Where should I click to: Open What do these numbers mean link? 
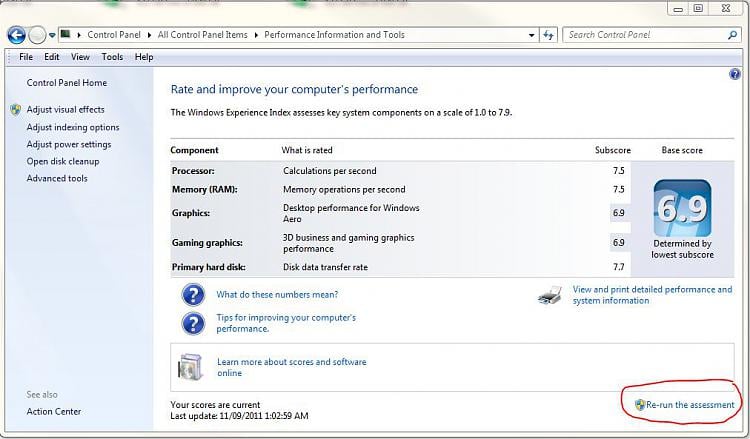point(277,295)
